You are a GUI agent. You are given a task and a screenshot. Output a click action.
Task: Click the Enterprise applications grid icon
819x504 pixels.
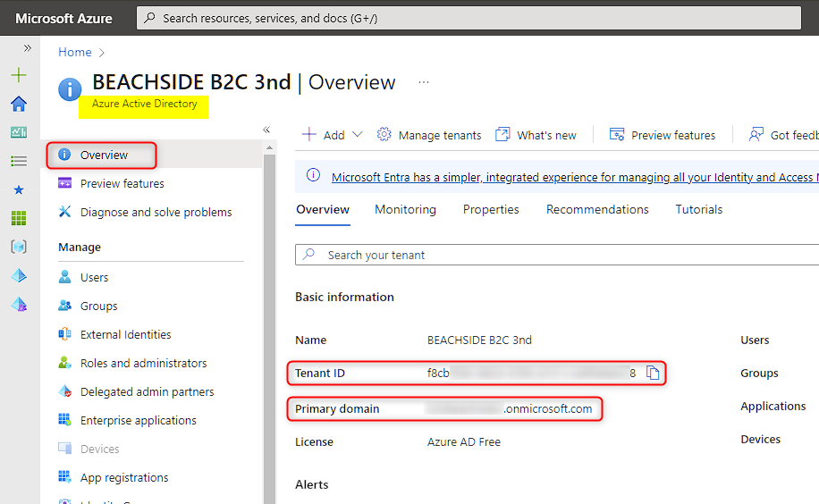[64, 420]
